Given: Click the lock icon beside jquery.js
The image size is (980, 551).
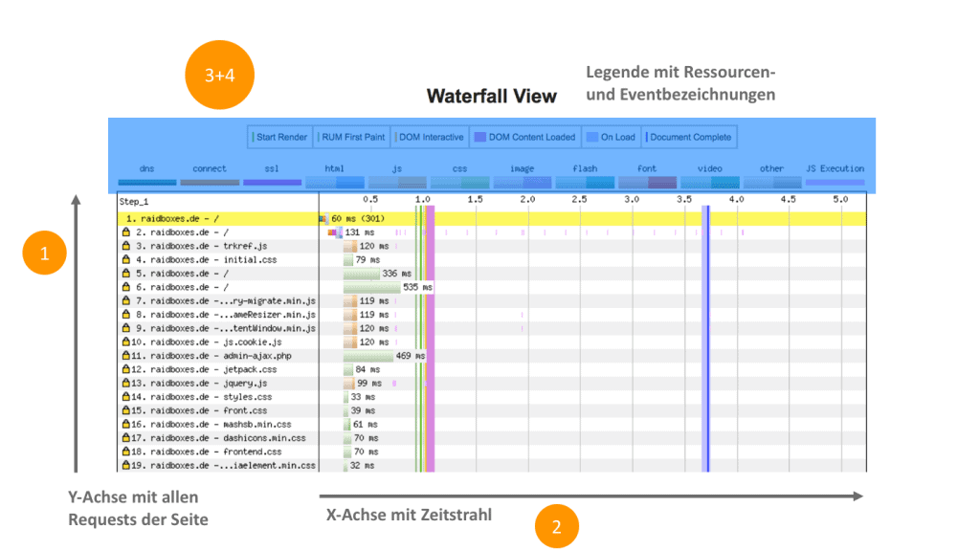Looking at the screenshot, I should coord(125,383).
